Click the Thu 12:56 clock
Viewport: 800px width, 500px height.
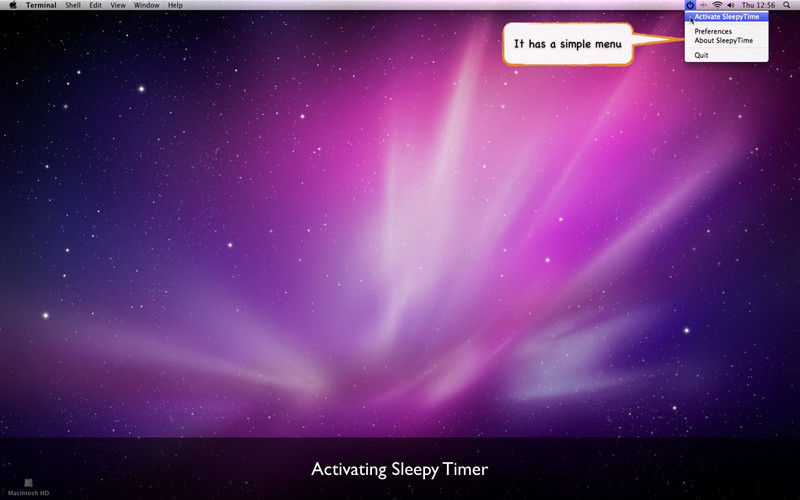tap(758, 5)
